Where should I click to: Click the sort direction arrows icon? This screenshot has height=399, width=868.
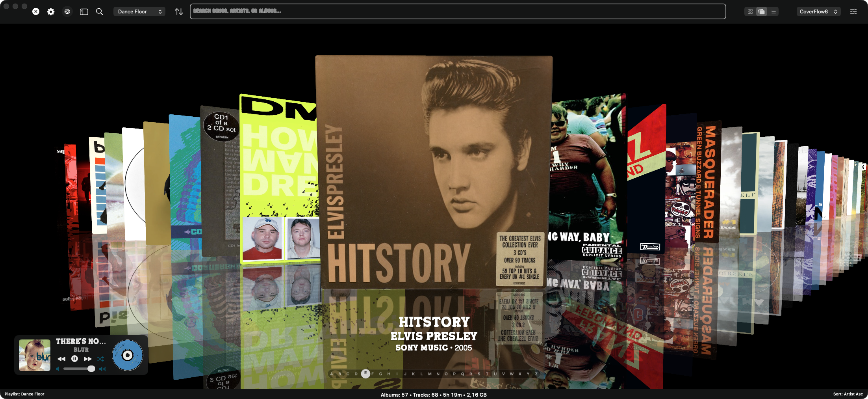[x=179, y=11]
